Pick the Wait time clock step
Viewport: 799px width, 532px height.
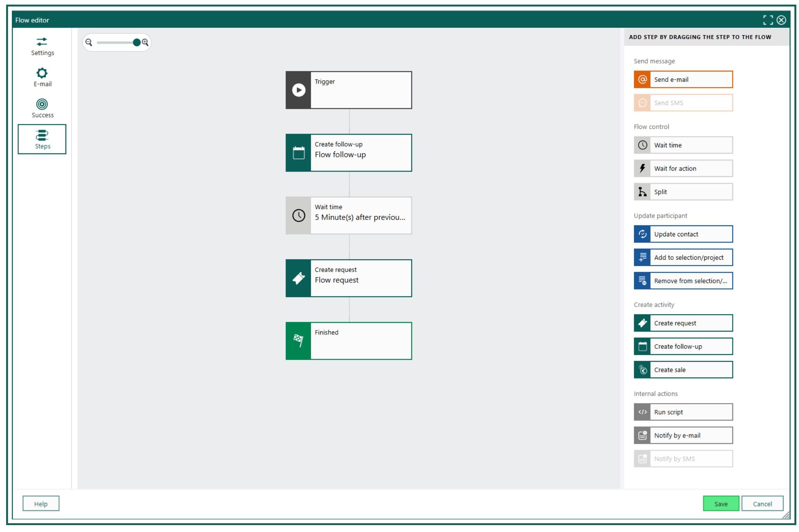pos(683,145)
